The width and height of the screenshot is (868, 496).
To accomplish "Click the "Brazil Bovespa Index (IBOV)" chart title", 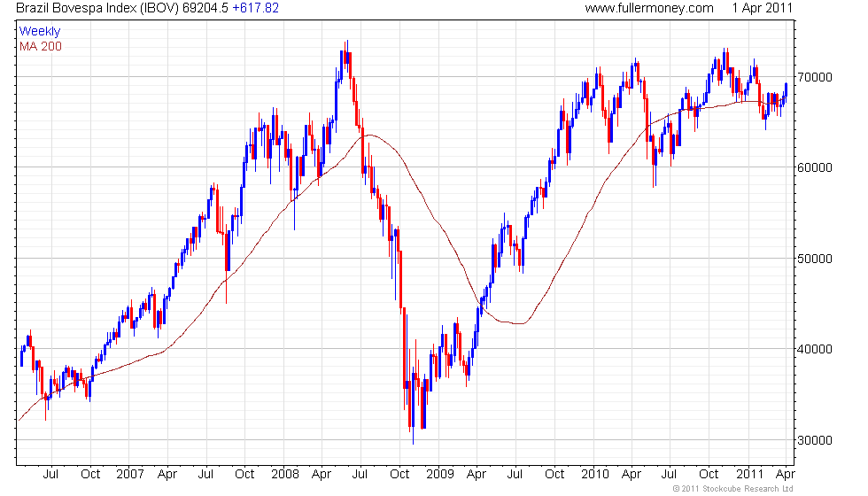I will tap(97, 8).
